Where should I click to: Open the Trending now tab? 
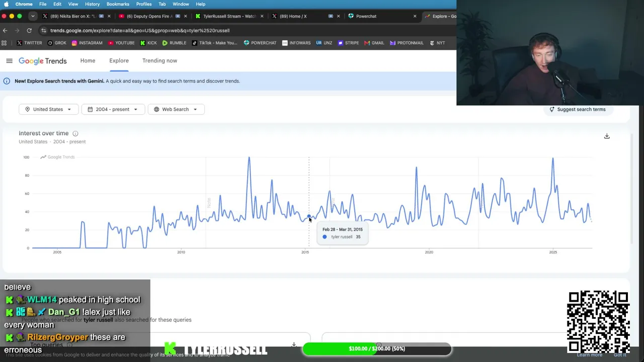click(x=159, y=61)
